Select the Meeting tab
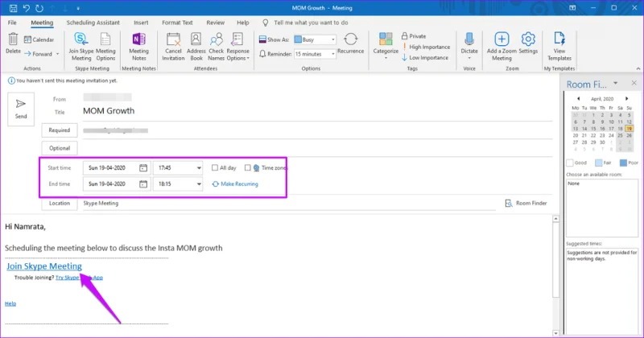Image resolution: width=644 pixels, height=338 pixels. pos(42,23)
